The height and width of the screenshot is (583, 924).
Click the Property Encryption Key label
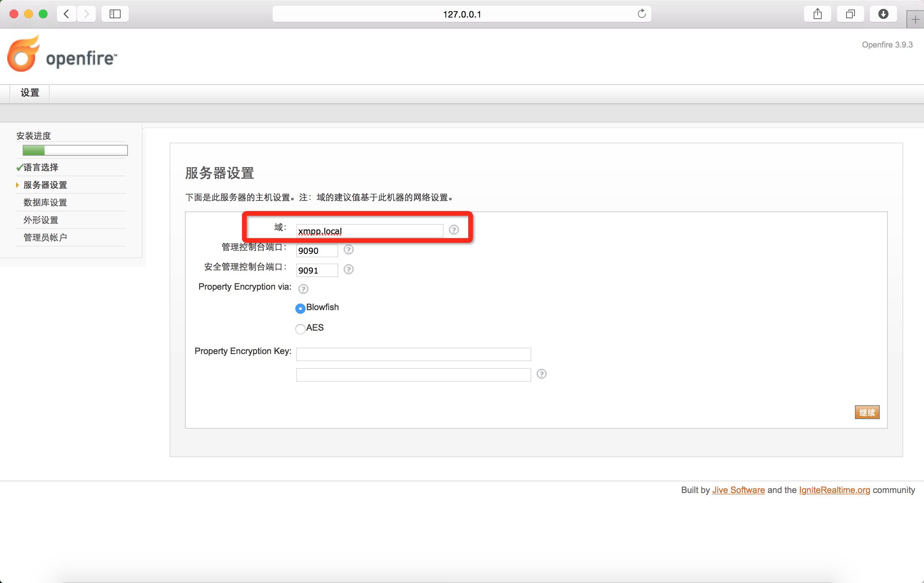[243, 351]
